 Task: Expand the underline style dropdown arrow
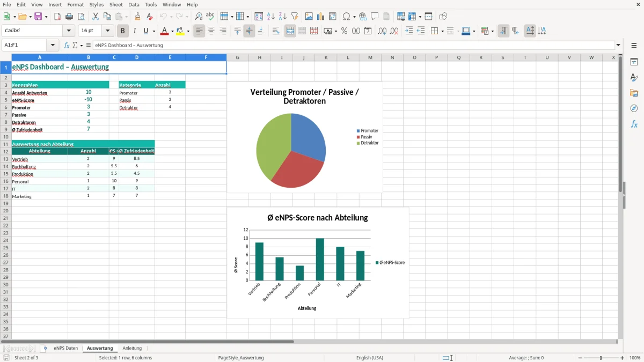153,31
